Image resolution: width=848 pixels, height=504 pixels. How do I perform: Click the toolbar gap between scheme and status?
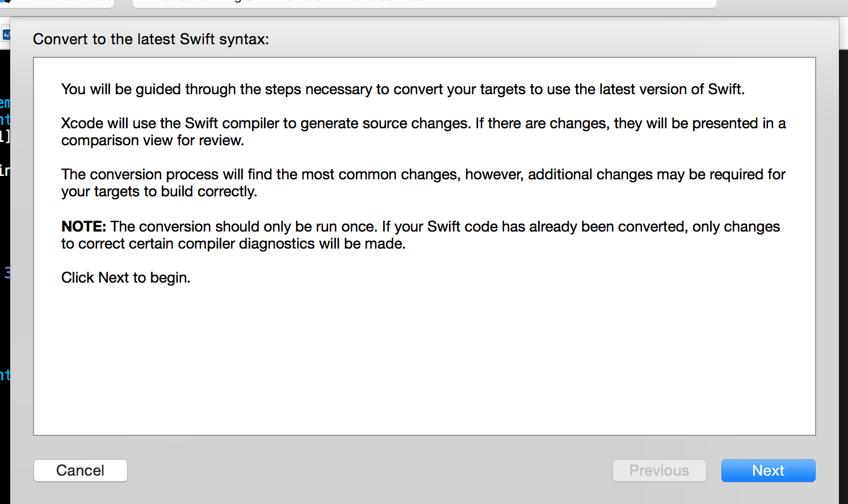pyautogui.click(x=123, y=3)
